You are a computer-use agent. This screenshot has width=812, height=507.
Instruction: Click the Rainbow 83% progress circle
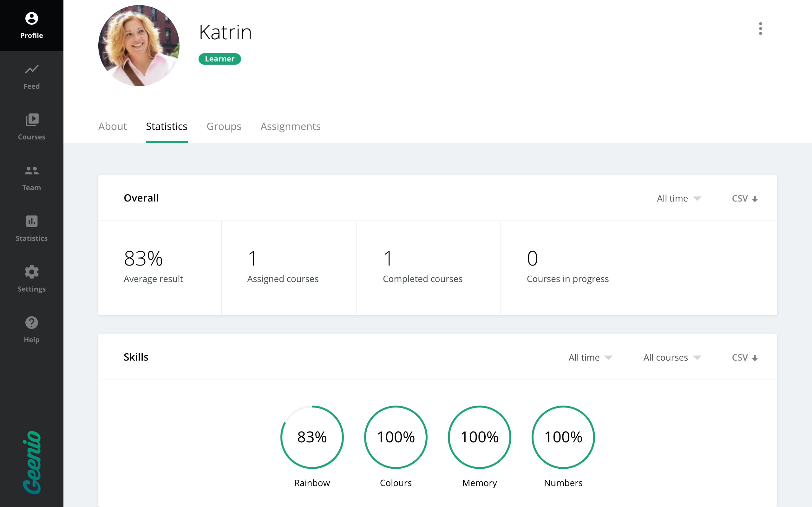click(x=312, y=437)
